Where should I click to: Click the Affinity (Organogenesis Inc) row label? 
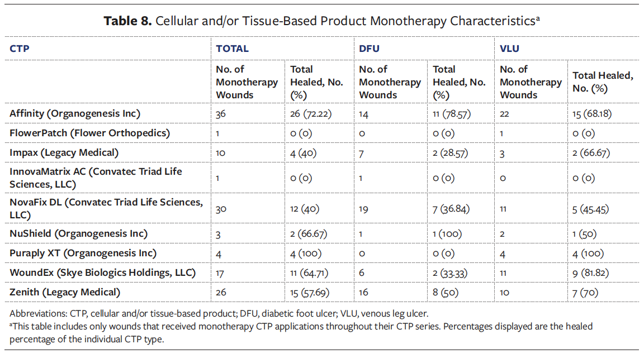pyautogui.click(x=75, y=113)
